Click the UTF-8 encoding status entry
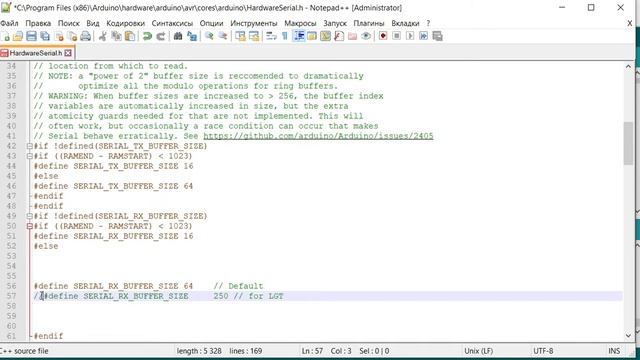640x360 pixels. coord(543,351)
